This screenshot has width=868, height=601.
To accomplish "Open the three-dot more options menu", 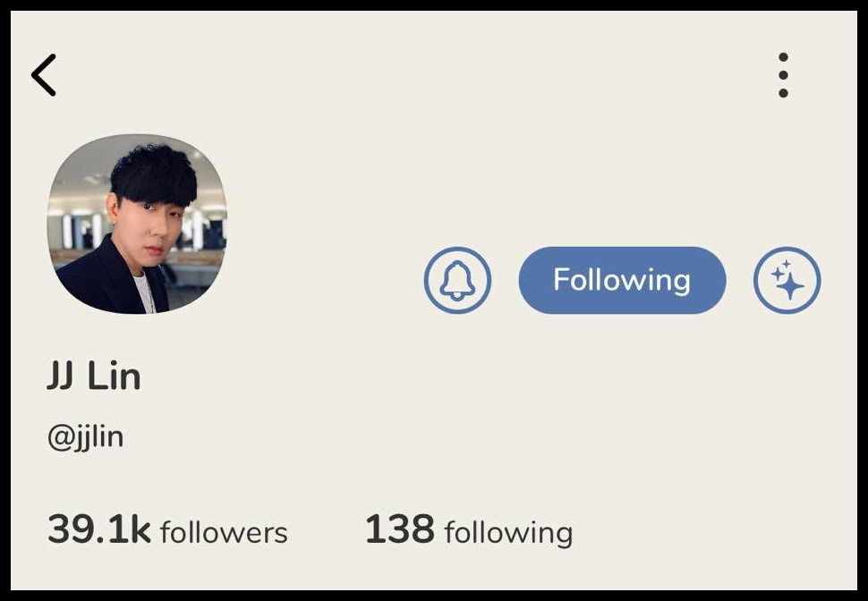I will point(783,75).
